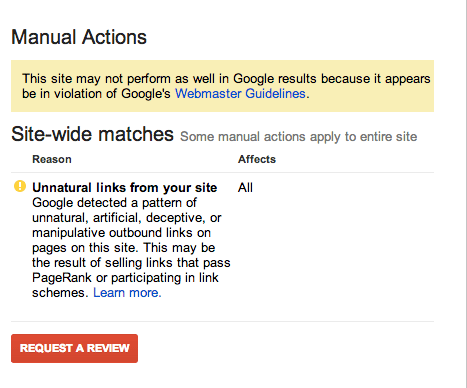Open the Webmaster Guidelines link

coord(240,94)
